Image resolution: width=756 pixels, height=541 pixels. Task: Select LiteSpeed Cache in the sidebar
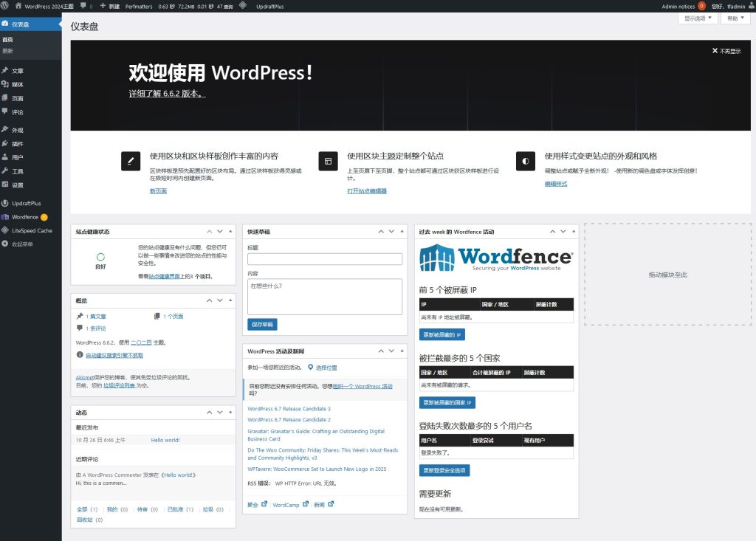pyautogui.click(x=33, y=231)
